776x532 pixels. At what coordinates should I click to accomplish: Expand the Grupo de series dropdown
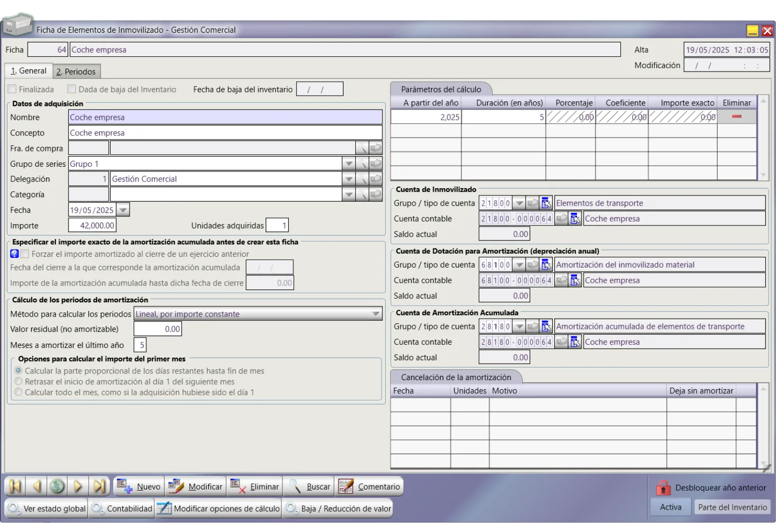click(x=349, y=164)
